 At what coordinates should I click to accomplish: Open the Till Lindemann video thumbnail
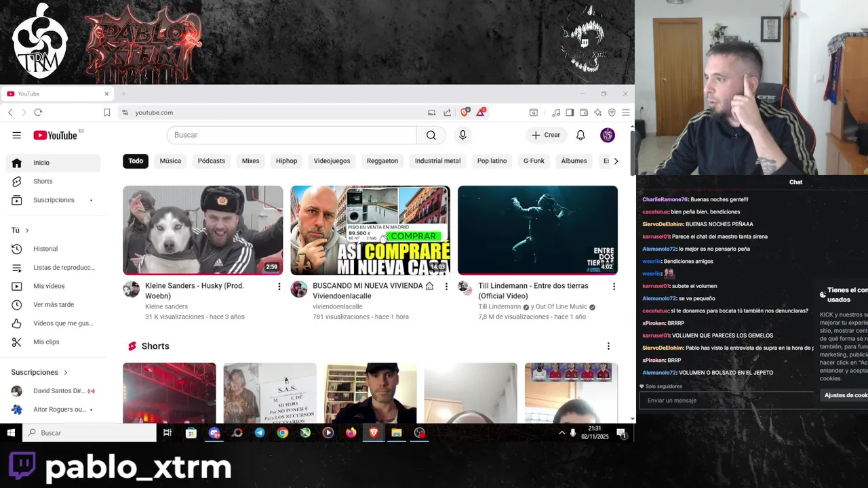pos(538,230)
